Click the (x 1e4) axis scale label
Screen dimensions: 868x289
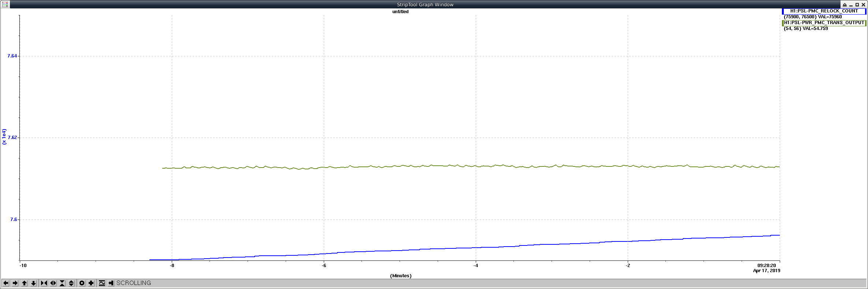(x=4, y=136)
